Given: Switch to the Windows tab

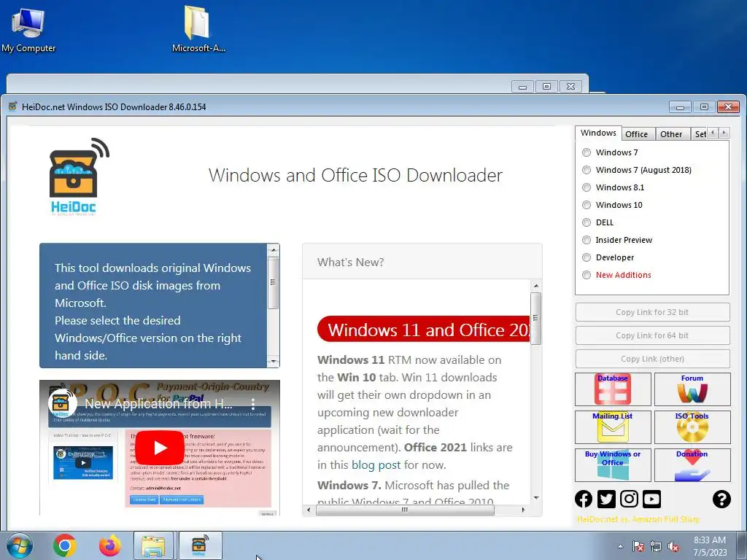Looking at the screenshot, I should click(x=598, y=133).
